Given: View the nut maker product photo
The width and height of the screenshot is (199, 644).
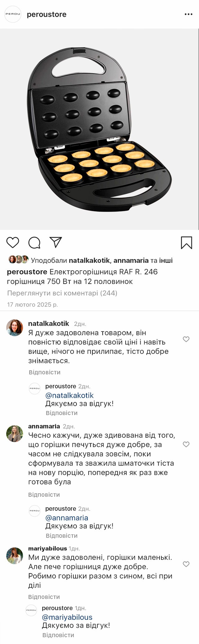Looking at the screenshot, I should (x=99, y=129).
